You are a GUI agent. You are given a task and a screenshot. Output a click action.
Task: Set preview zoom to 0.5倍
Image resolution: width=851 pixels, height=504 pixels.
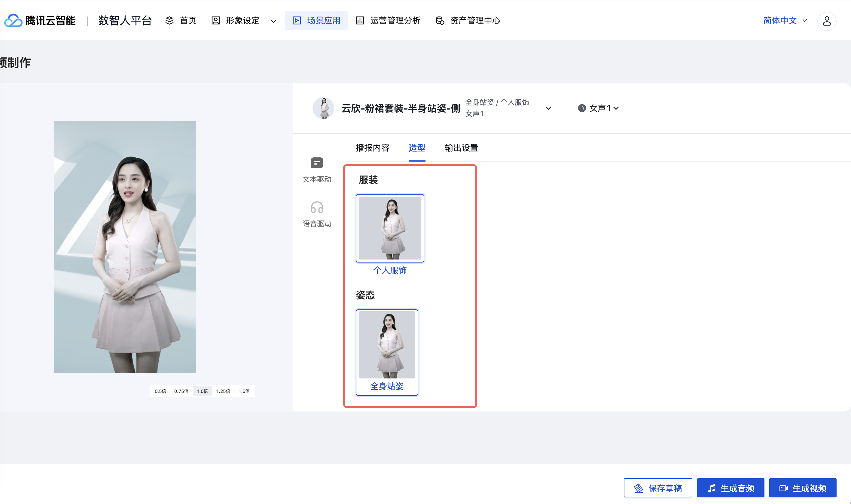(160, 391)
